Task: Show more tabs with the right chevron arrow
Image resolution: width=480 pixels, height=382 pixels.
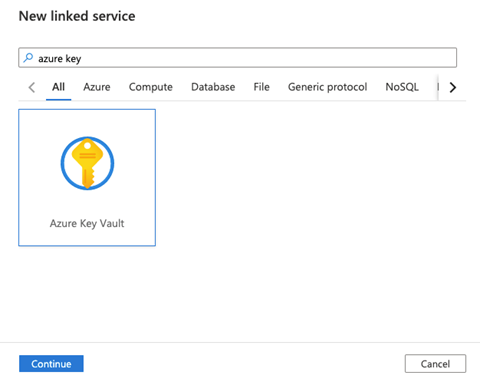Action: [452, 87]
